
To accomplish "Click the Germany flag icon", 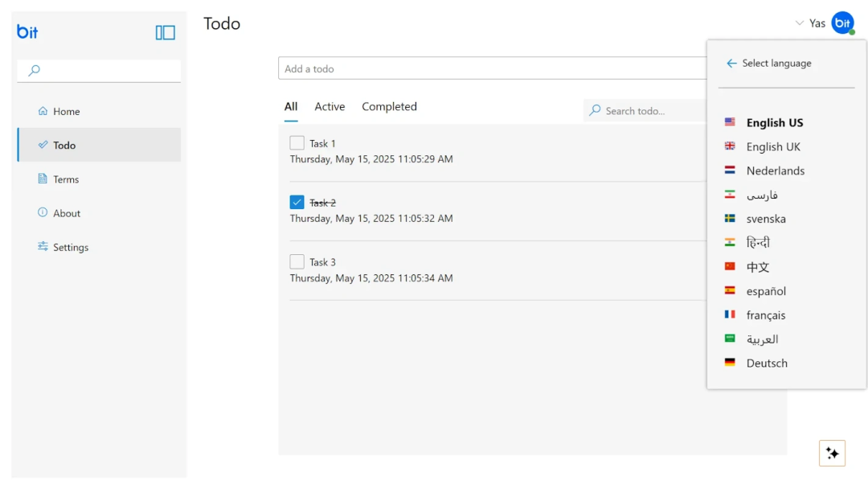I will click(x=730, y=362).
